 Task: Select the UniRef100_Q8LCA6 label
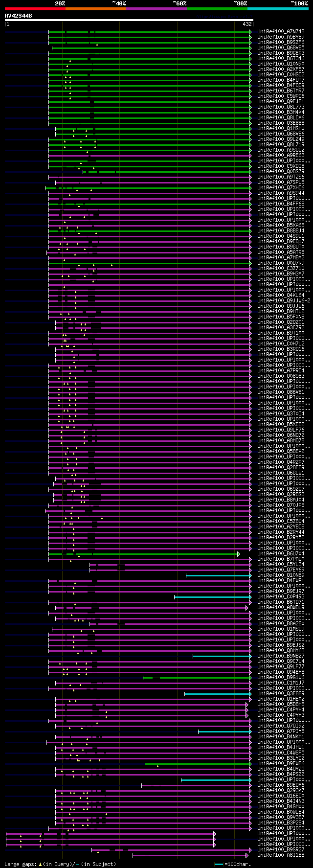(281, 118)
